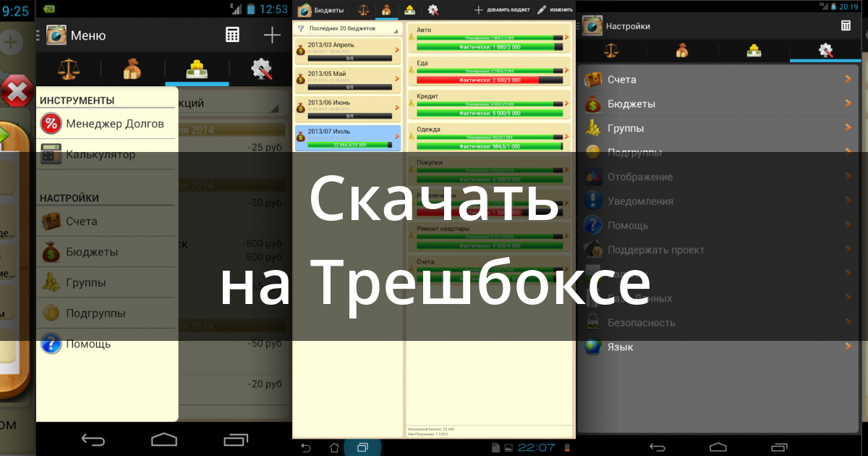Open Счета in the Настройки list
The height and width of the screenshot is (456, 868).
pyautogui.click(x=719, y=79)
